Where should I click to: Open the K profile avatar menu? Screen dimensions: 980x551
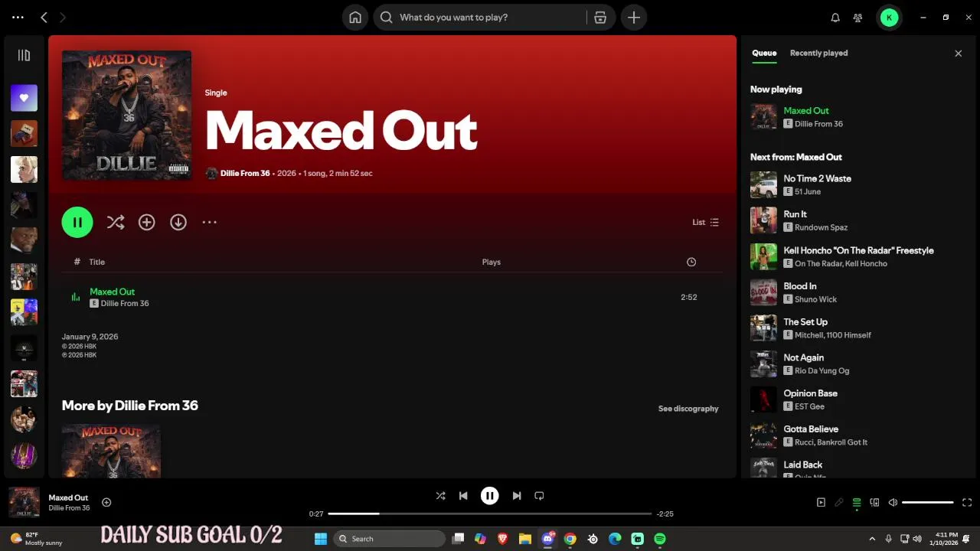coord(889,18)
